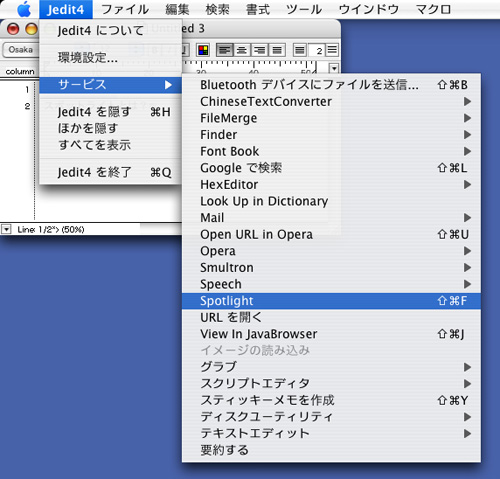The image size is (500, 479).
Task: Align text right in toolbar
Action: tap(260, 50)
